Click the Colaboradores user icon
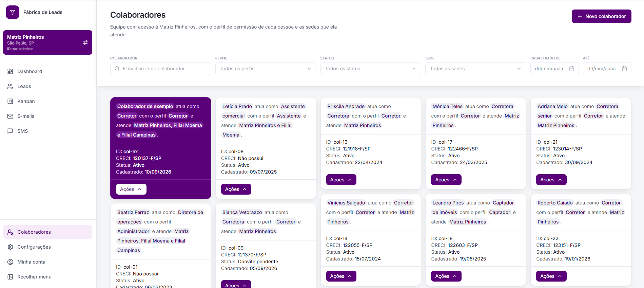Viewport: 644px width, 288px height. click(x=10, y=232)
